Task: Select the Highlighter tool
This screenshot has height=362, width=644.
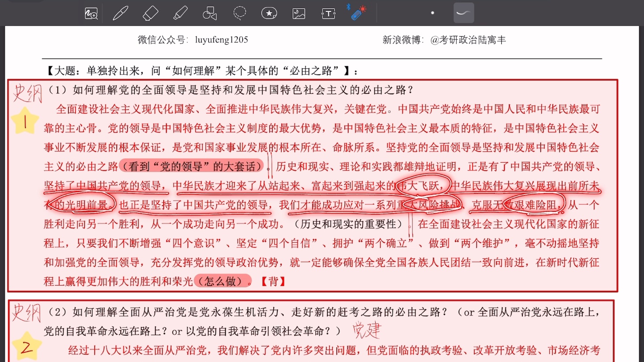Action: coord(180,13)
